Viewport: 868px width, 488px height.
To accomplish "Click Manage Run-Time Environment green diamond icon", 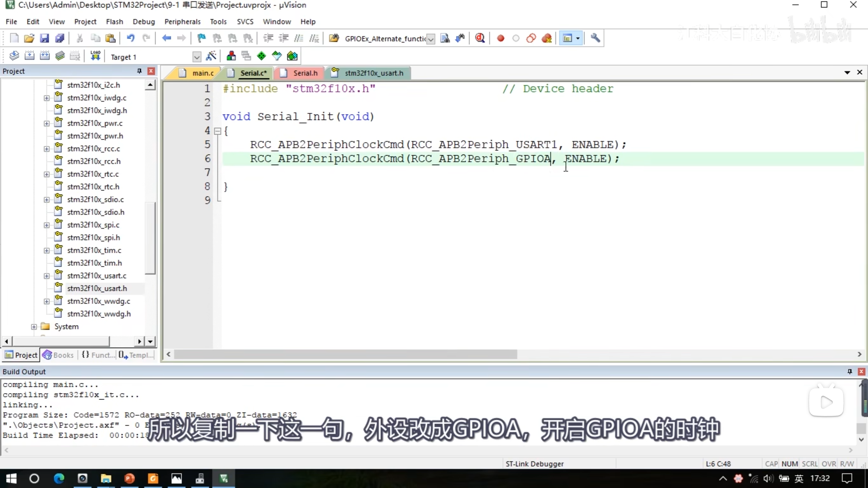I will [261, 56].
